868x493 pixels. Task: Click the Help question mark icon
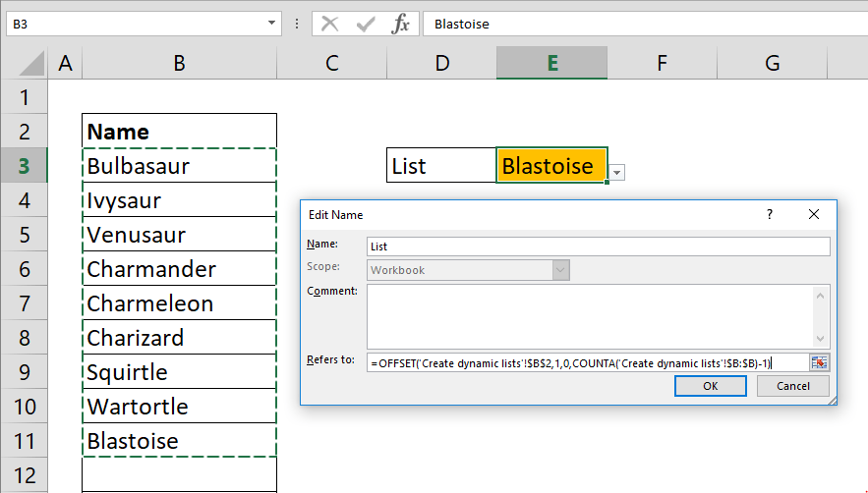pyautogui.click(x=770, y=214)
